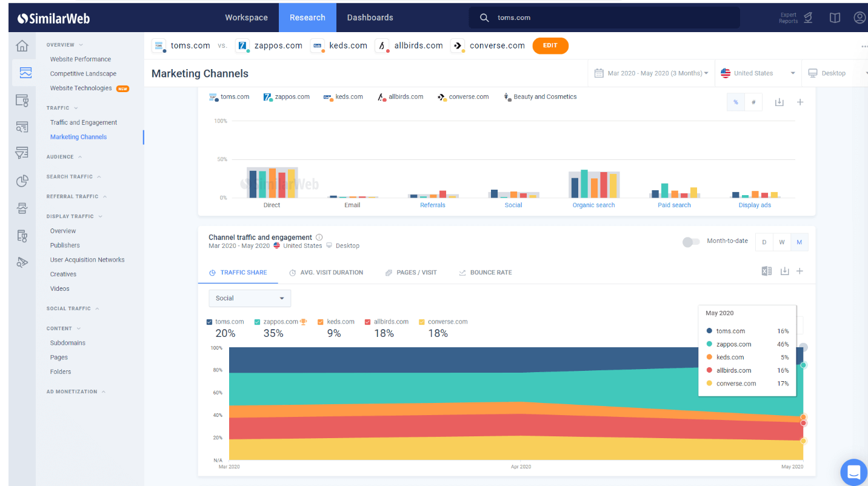Image resolution: width=868 pixels, height=486 pixels.
Task: Click the Referrals channel label
Action: click(x=433, y=205)
